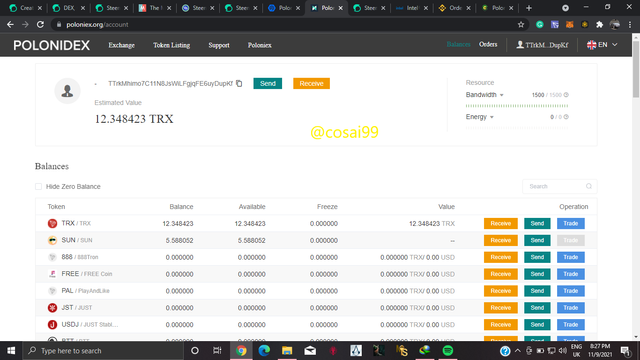
Task: Switch to the Intel browser tab
Action: pyautogui.click(x=411, y=8)
